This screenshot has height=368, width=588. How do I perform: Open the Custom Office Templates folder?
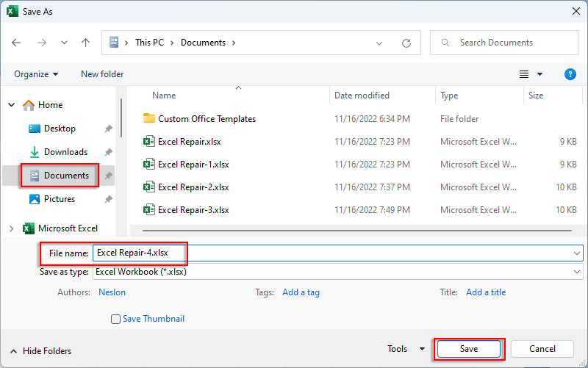(207, 119)
